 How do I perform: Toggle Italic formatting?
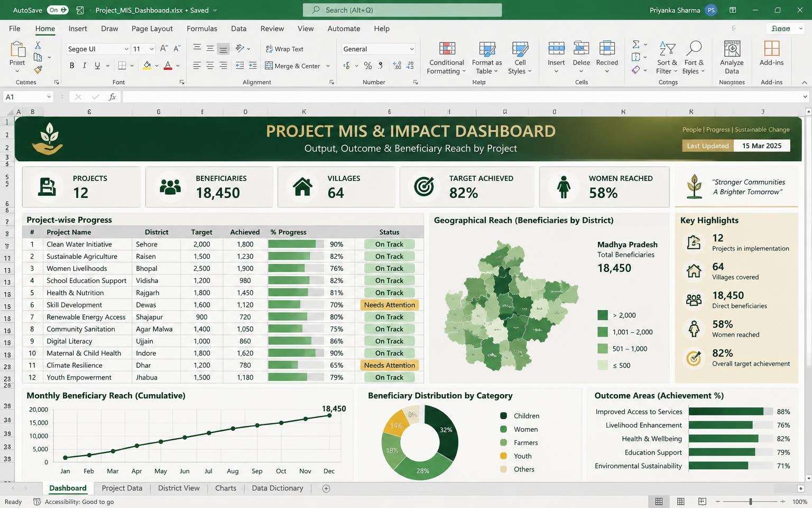click(x=85, y=66)
